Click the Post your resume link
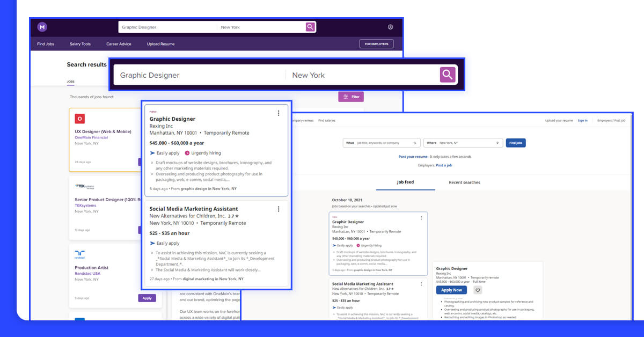Image resolution: width=644 pixels, height=337 pixels. 413,157
